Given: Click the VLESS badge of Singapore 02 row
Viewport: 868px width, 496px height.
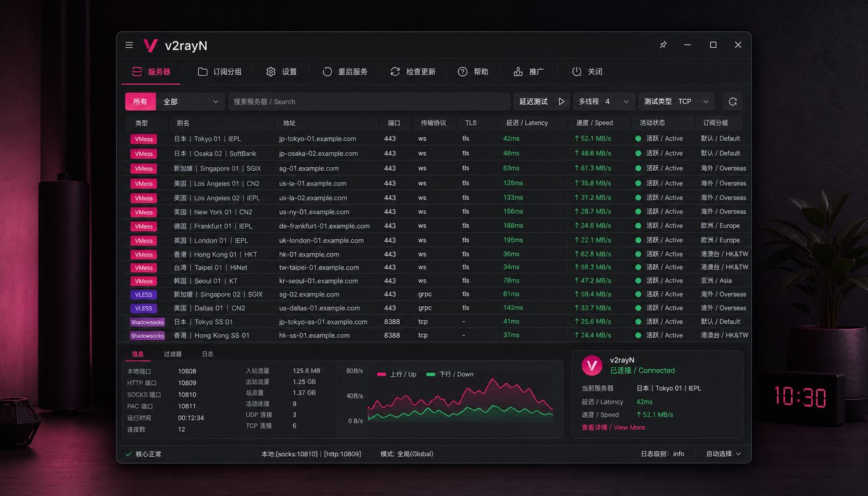Looking at the screenshot, I should coord(144,295).
